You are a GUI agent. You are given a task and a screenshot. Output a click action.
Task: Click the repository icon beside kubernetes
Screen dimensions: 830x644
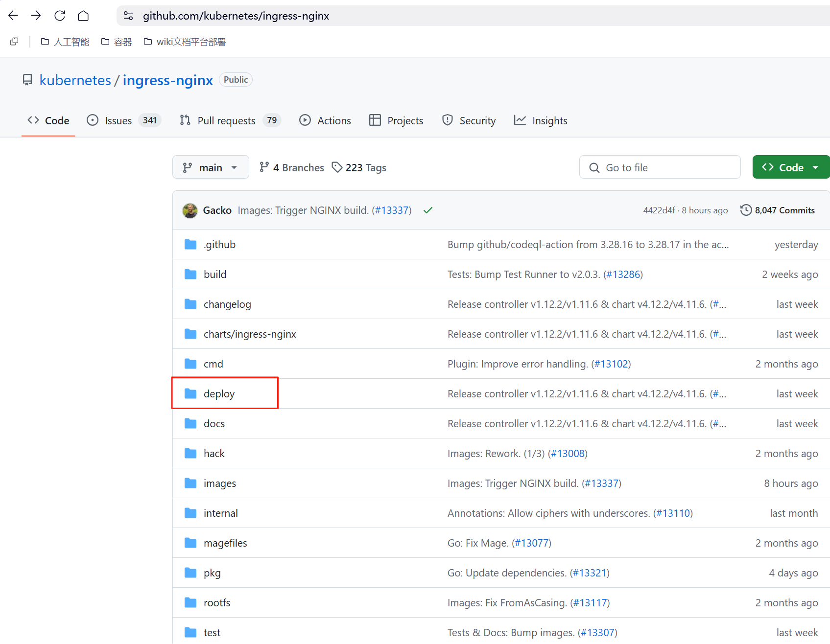pos(27,80)
